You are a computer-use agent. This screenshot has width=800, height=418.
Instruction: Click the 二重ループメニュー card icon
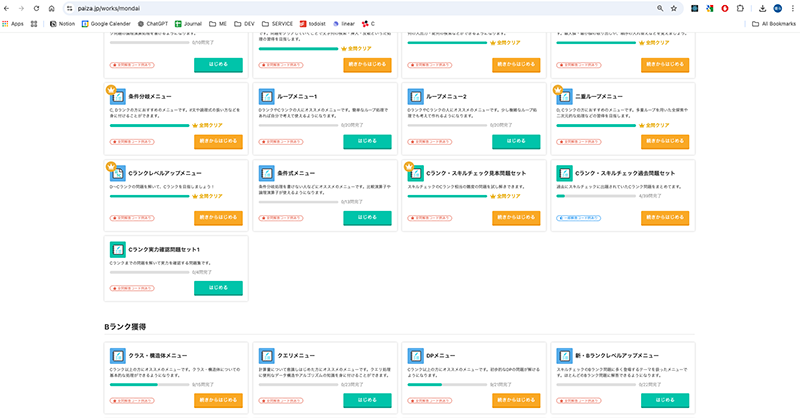tap(565, 98)
